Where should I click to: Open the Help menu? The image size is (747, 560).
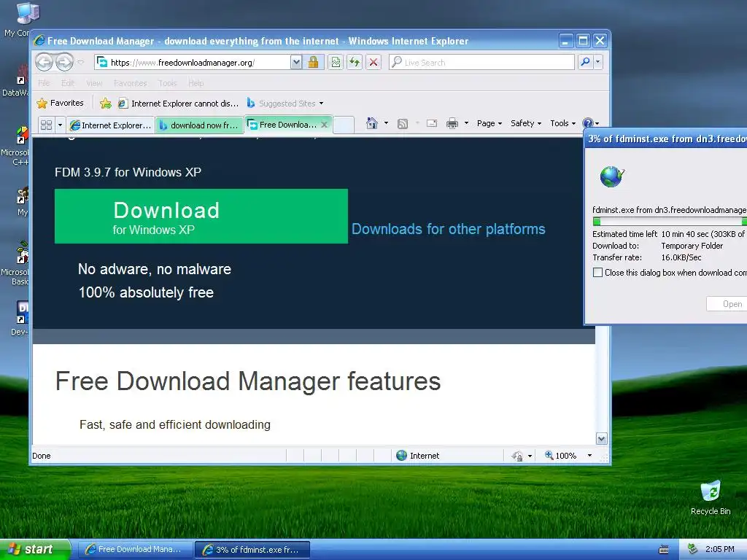(x=196, y=83)
